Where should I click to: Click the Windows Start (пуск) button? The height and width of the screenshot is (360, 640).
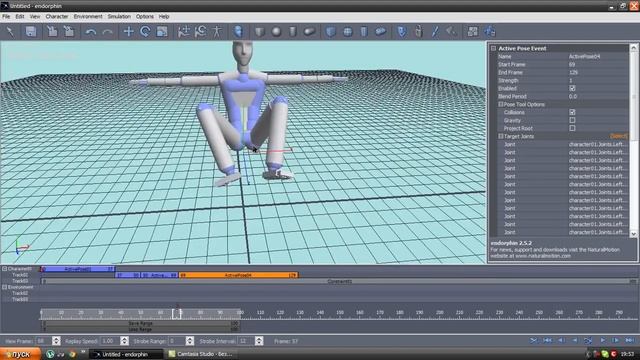(20, 354)
